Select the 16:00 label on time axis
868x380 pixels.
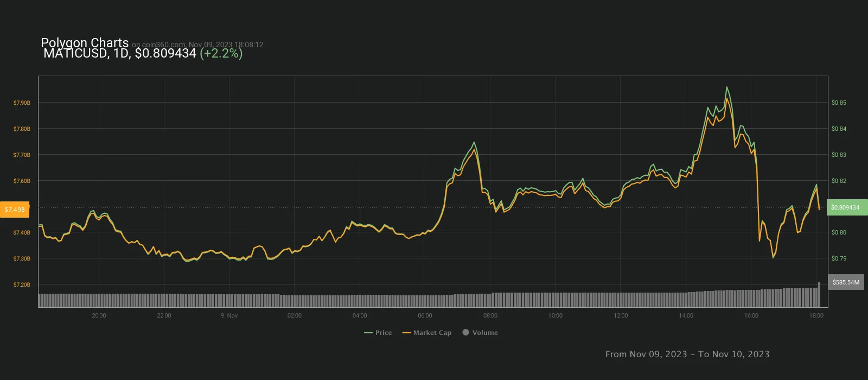(751, 315)
